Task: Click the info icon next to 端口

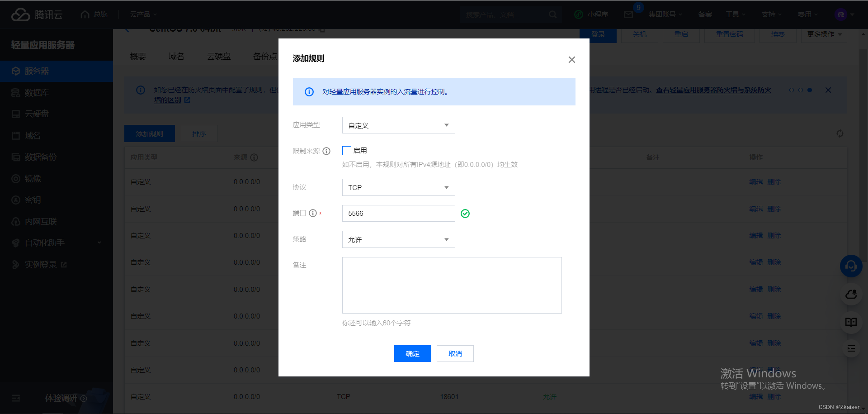Action: pyautogui.click(x=313, y=213)
